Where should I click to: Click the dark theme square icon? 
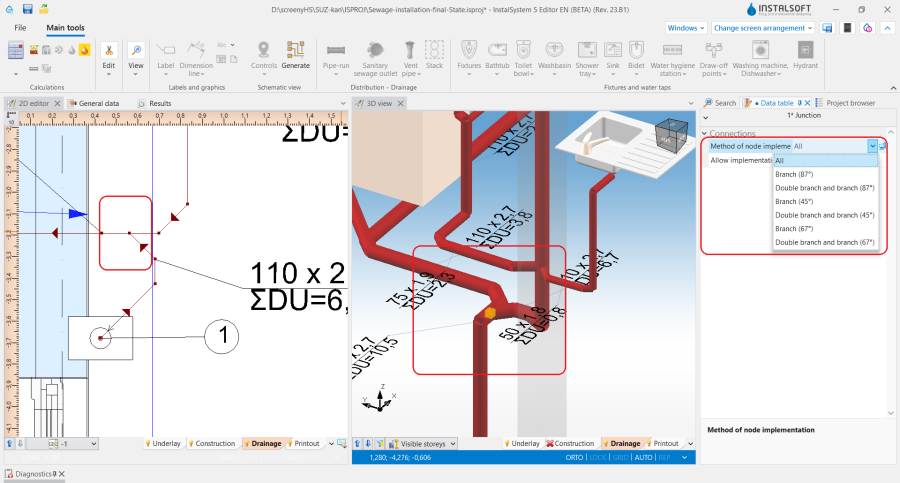click(847, 28)
